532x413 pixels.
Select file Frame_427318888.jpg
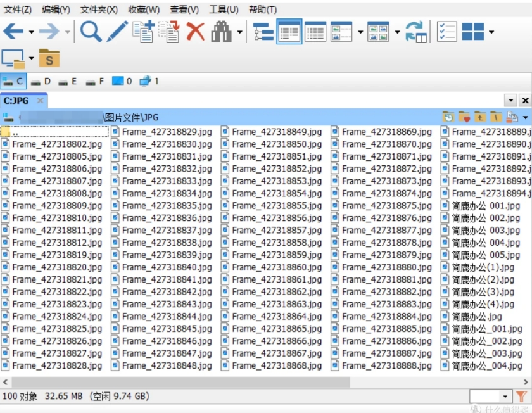tap(382, 366)
